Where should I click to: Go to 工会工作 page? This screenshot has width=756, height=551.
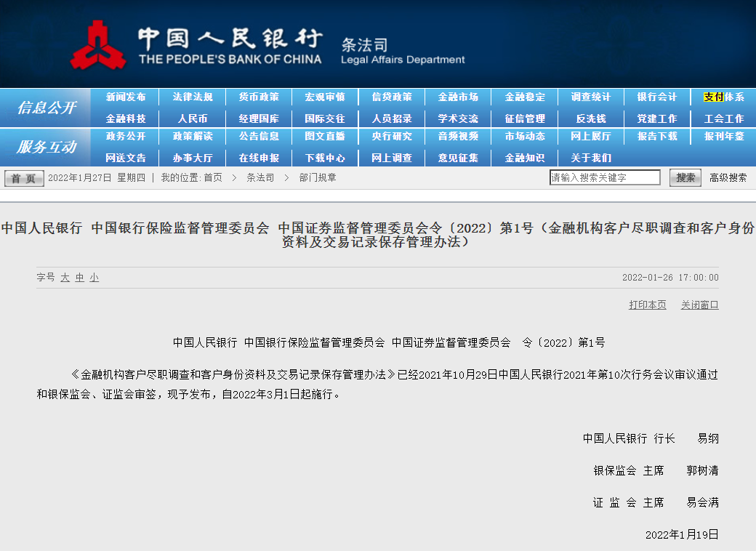click(724, 118)
